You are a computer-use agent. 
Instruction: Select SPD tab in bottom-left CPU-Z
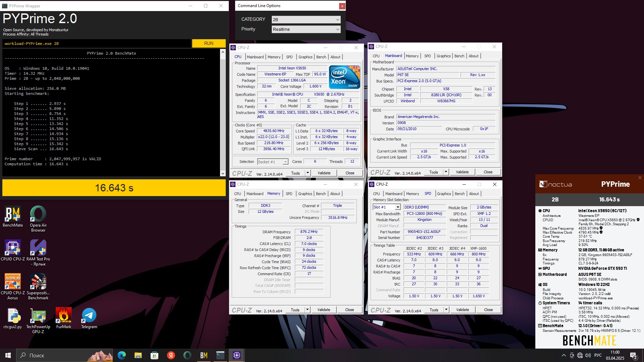pyautogui.click(x=289, y=194)
